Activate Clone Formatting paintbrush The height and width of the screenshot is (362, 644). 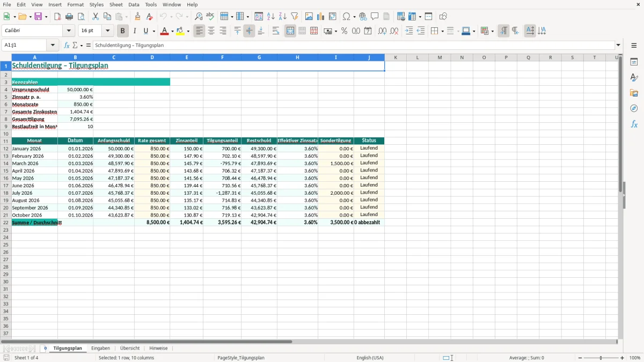click(137, 17)
